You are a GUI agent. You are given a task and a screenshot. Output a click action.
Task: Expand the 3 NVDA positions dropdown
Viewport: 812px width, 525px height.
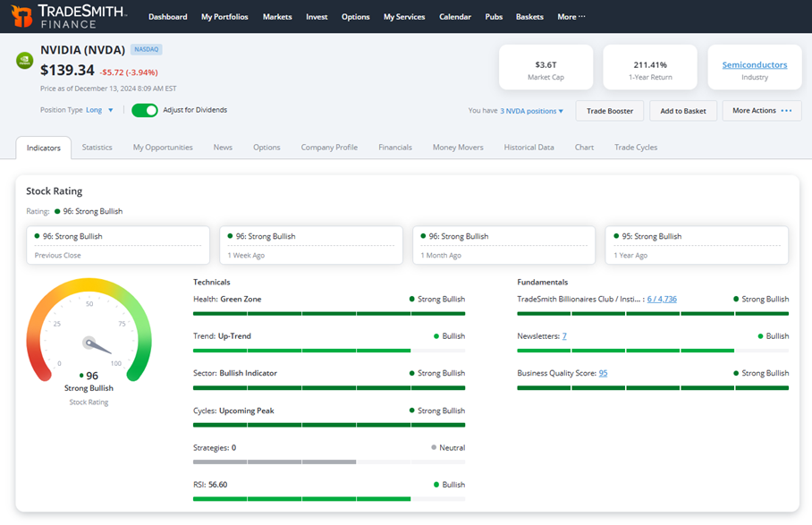pyautogui.click(x=531, y=111)
